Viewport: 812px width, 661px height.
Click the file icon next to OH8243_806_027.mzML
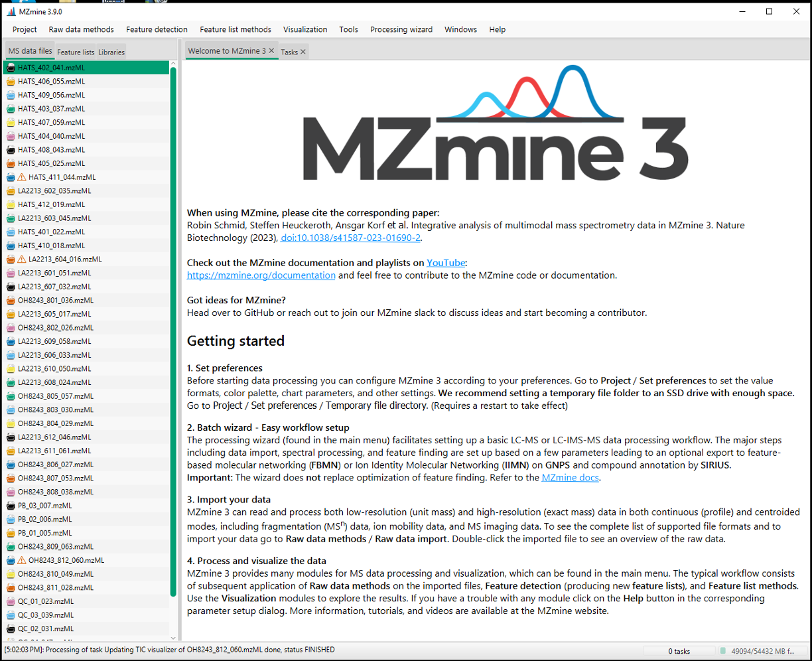[11, 465]
